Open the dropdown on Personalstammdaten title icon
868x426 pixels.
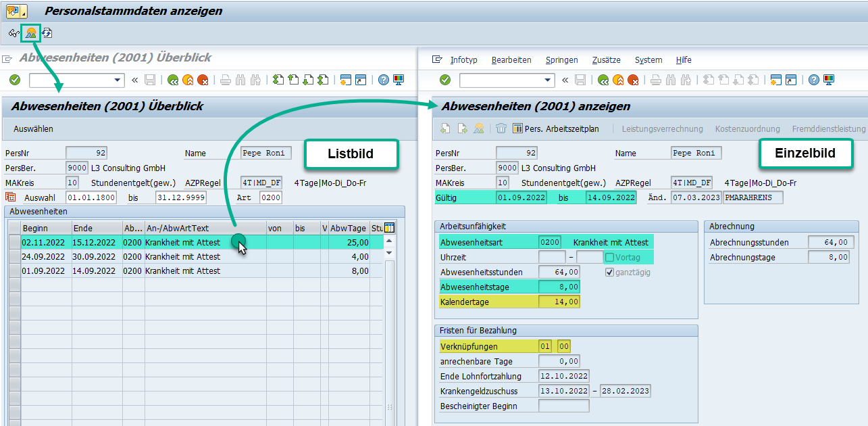click(24, 12)
